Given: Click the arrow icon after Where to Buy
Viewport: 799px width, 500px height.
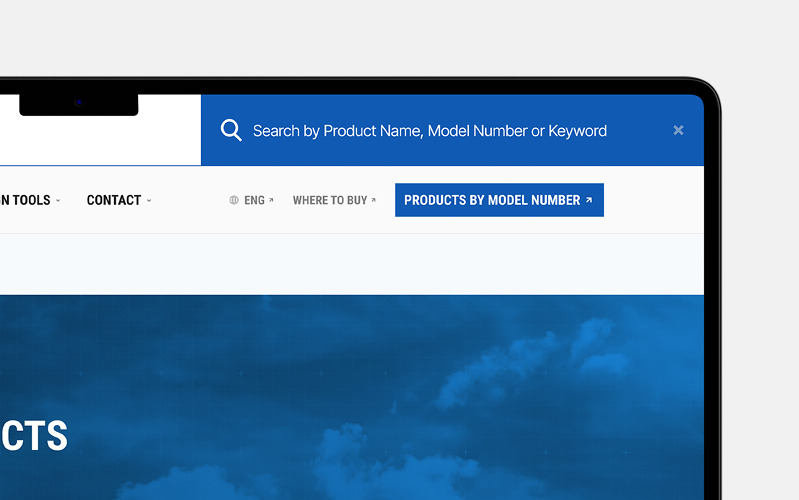Looking at the screenshot, I should [374, 200].
